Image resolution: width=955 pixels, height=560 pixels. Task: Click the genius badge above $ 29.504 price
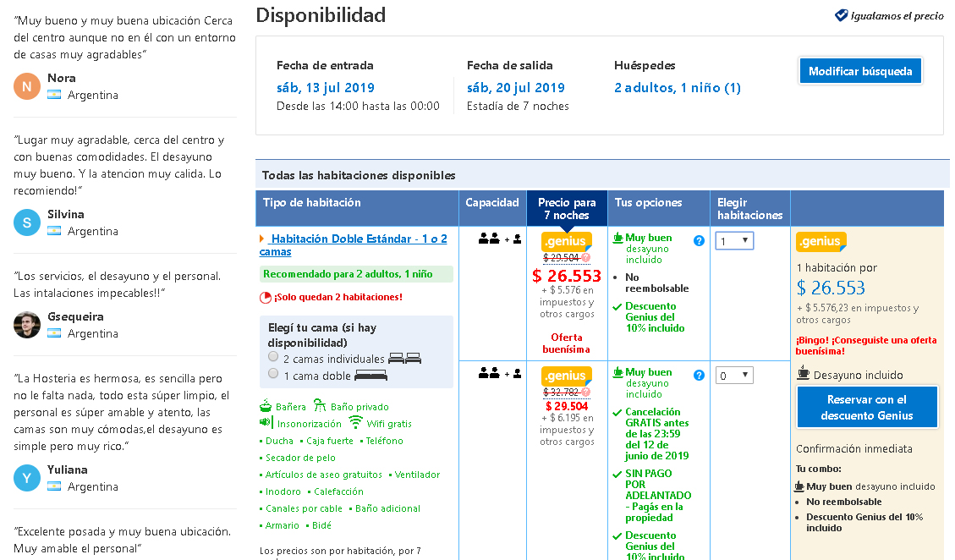567,376
